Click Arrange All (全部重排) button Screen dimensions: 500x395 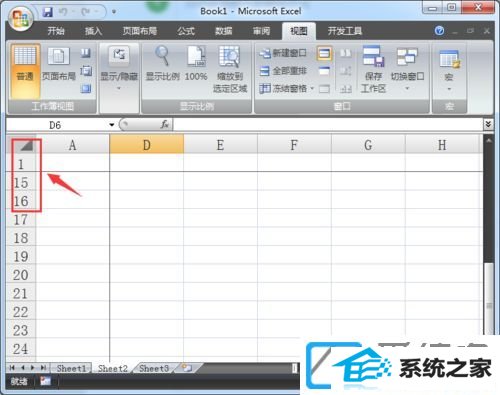click(x=283, y=71)
